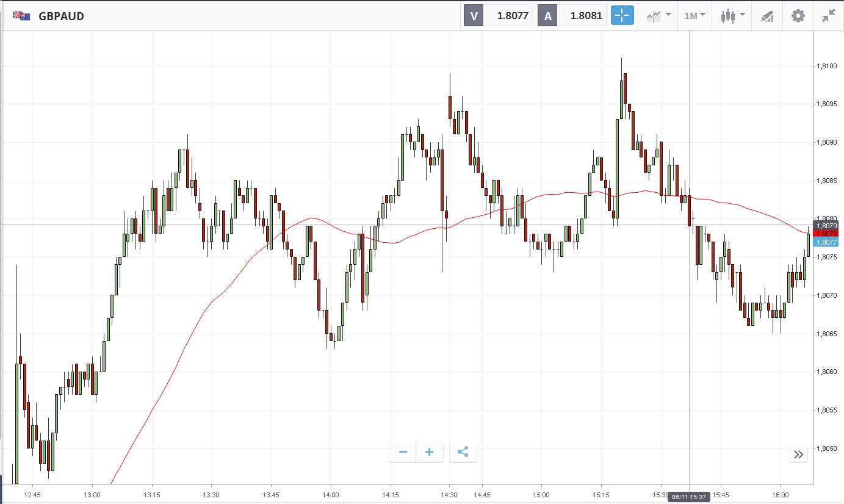Click the 1,8085 price axis label
The image size is (844, 504).
(x=827, y=181)
